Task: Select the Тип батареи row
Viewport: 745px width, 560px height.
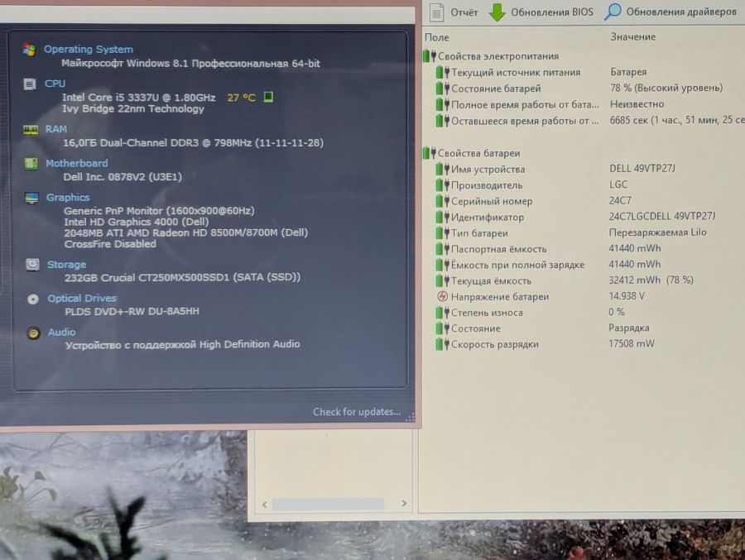Action: 589,233
